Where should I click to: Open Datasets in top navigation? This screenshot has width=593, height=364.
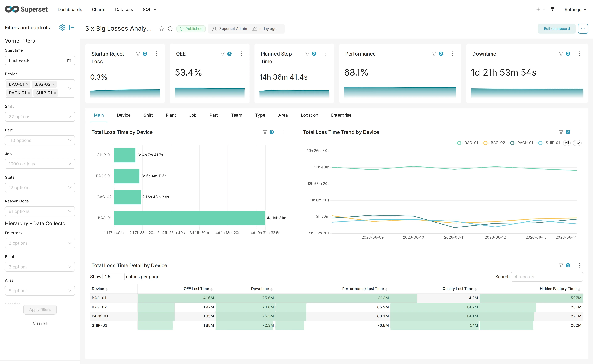(124, 10)
